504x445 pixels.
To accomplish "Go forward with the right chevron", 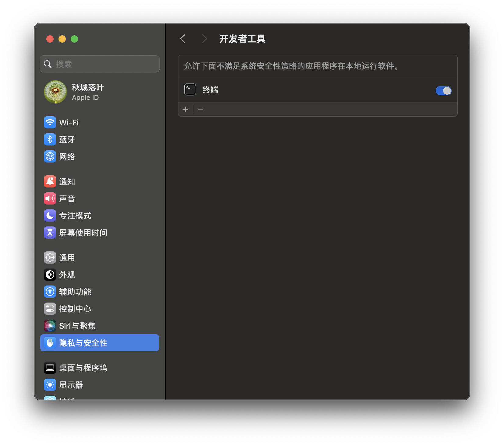I will click(x=204, y=39).
